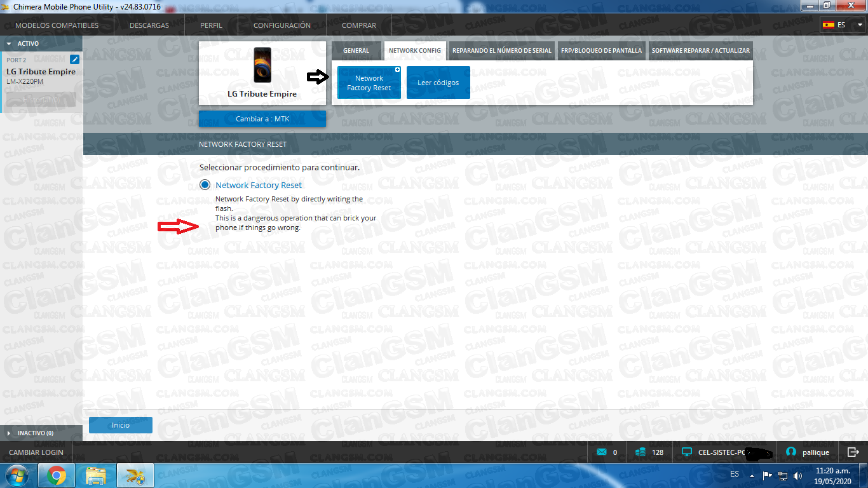
Task: Click the volume speaker tray icon
Action: point(797,475)
